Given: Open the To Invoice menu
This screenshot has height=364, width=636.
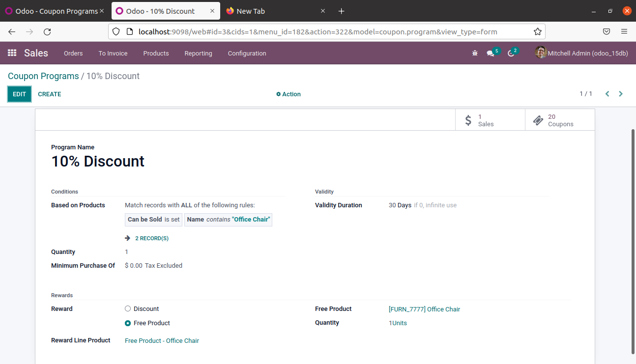Looking at the screenshot, I should pos(113,53).
